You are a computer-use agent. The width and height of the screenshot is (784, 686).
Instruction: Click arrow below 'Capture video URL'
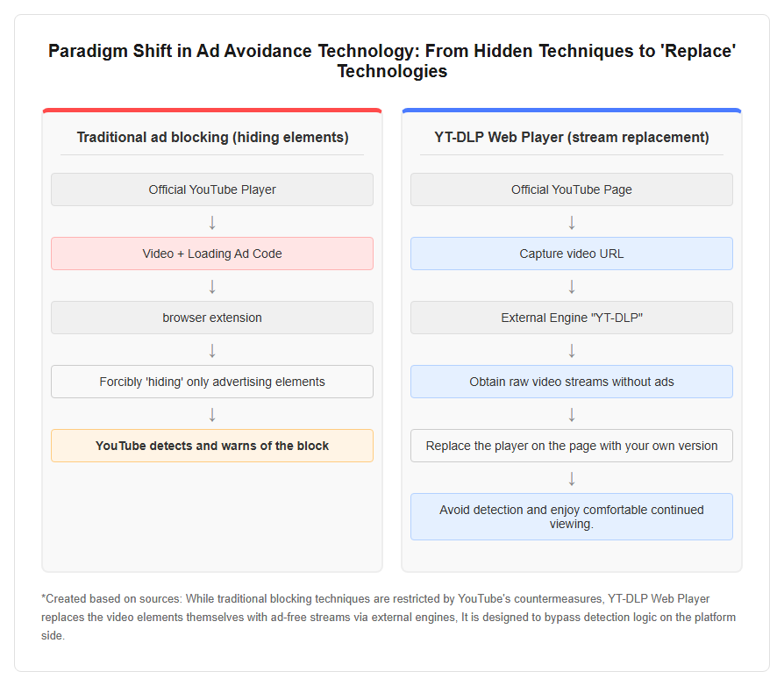click(572, 286)
